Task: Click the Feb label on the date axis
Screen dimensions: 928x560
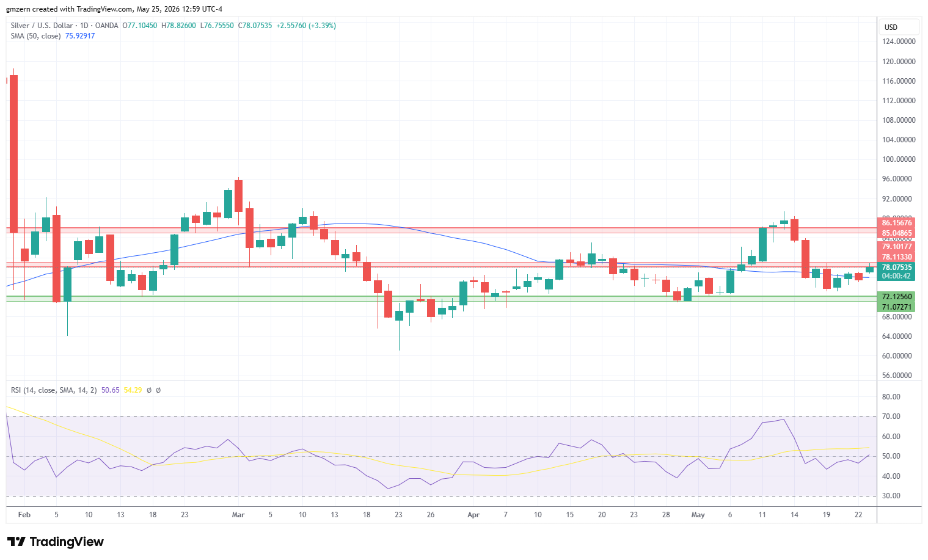Action: (x=24, y=515)
